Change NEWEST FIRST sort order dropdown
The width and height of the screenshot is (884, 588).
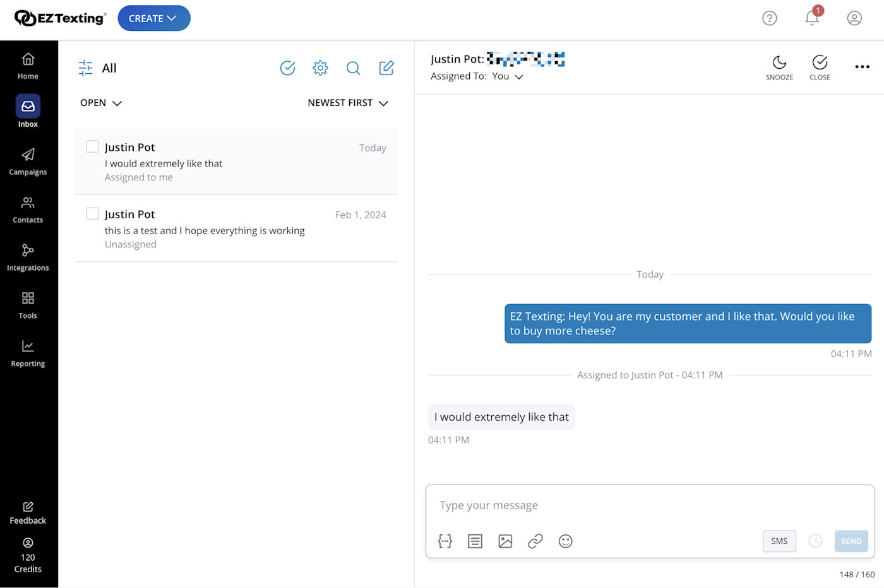point(348,103)
